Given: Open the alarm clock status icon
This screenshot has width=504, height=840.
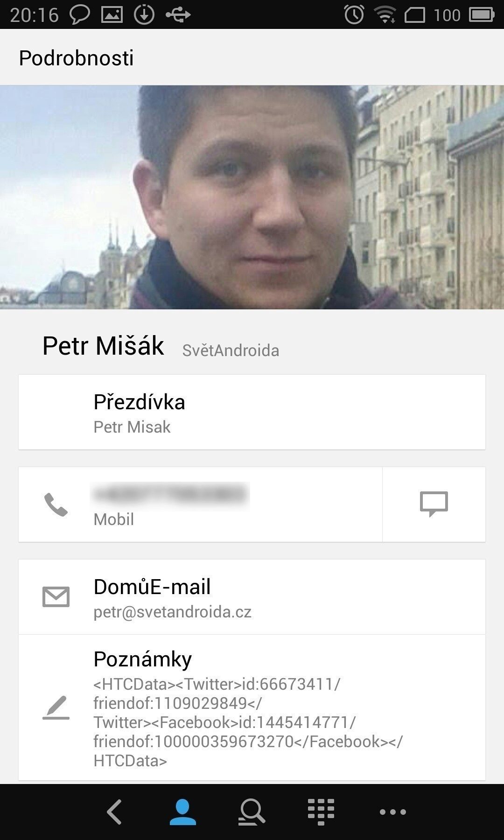Looking at the screenshot, I should coord(354,14).
